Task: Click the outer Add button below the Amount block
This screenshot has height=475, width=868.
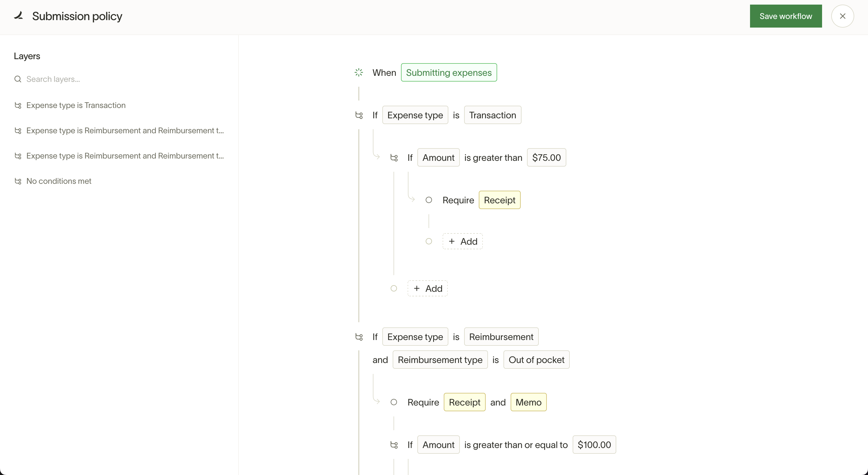Action: coord(428,289)
